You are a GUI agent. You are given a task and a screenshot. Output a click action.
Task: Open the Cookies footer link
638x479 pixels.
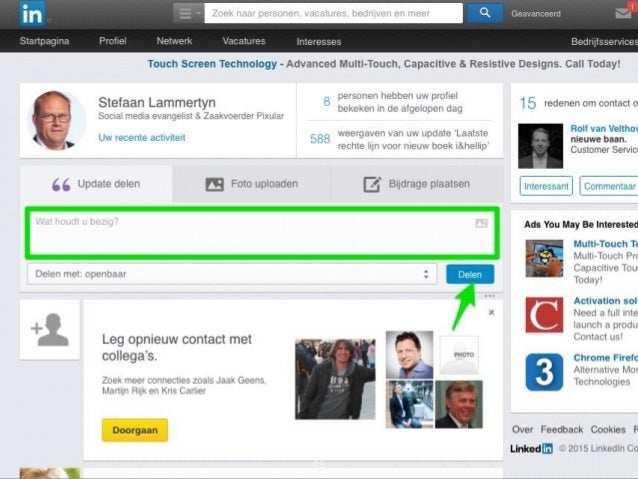[608, 430]
